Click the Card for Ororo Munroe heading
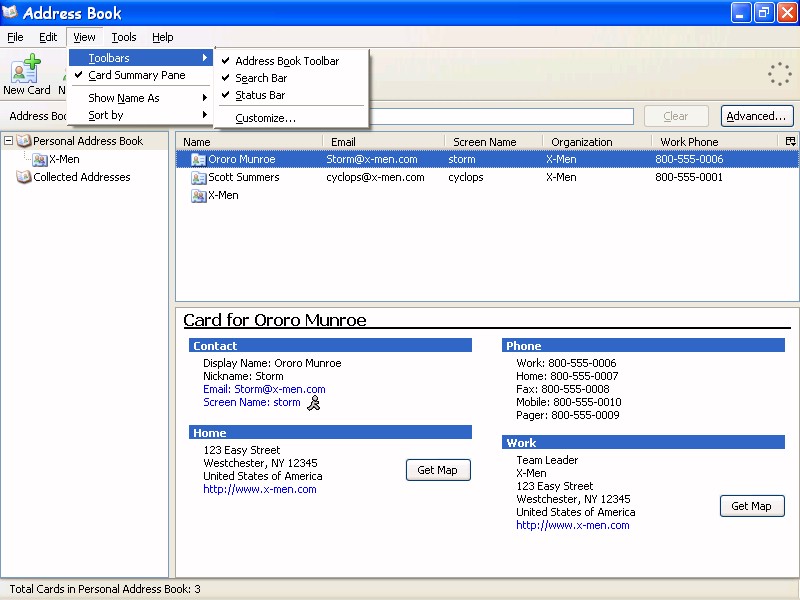 pos(275,320)
